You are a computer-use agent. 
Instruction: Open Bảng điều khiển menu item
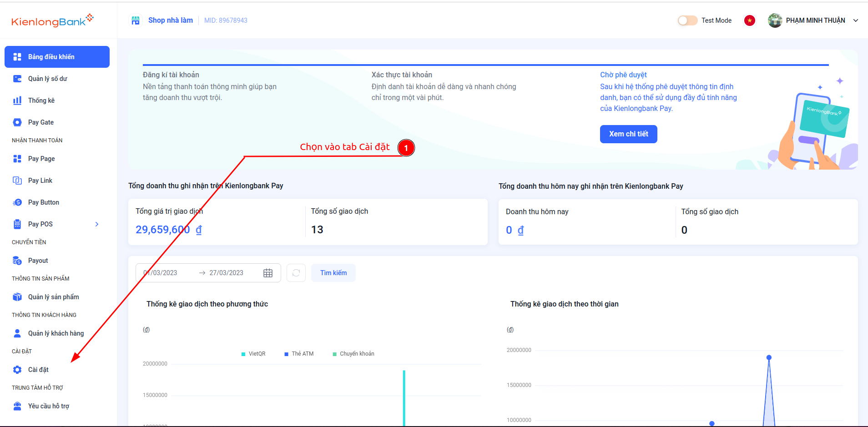coord(57,57)
